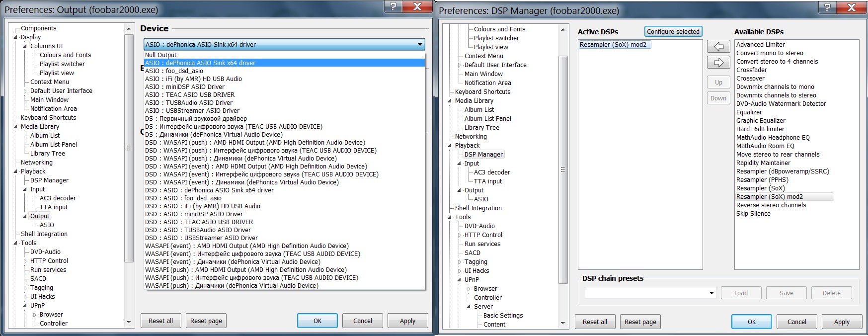This screenshot has width=868, height=336.
Task: Click left arrow to add DSP
Action: tap(718, 46)
